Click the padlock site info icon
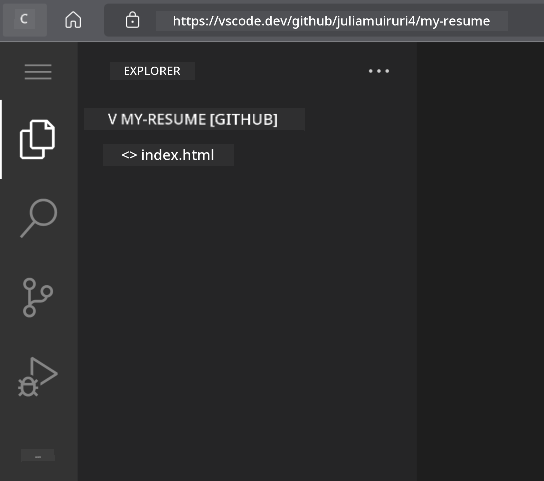 pyautogui.click(x=132, y=20)
